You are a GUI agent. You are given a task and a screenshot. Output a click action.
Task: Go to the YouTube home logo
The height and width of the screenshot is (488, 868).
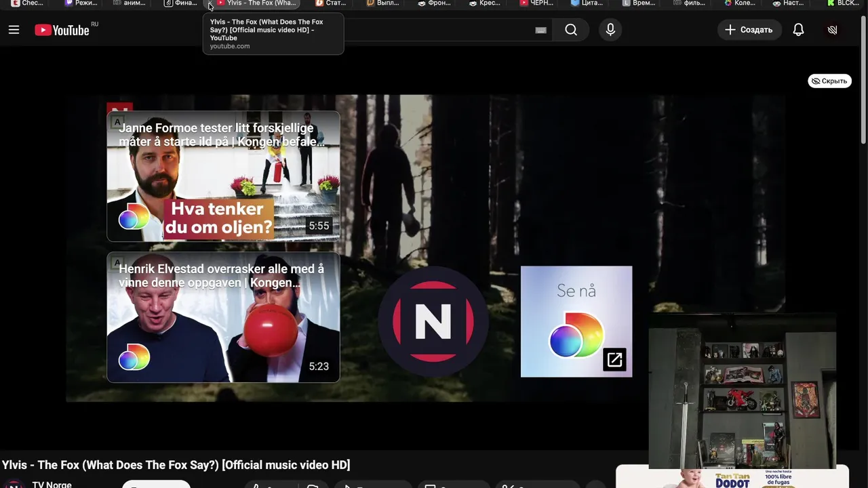[62, 30]
